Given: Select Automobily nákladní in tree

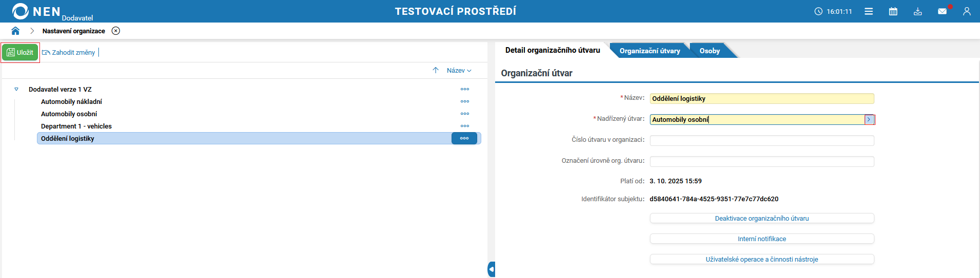Looking at the screenshot, I should 71,101.
